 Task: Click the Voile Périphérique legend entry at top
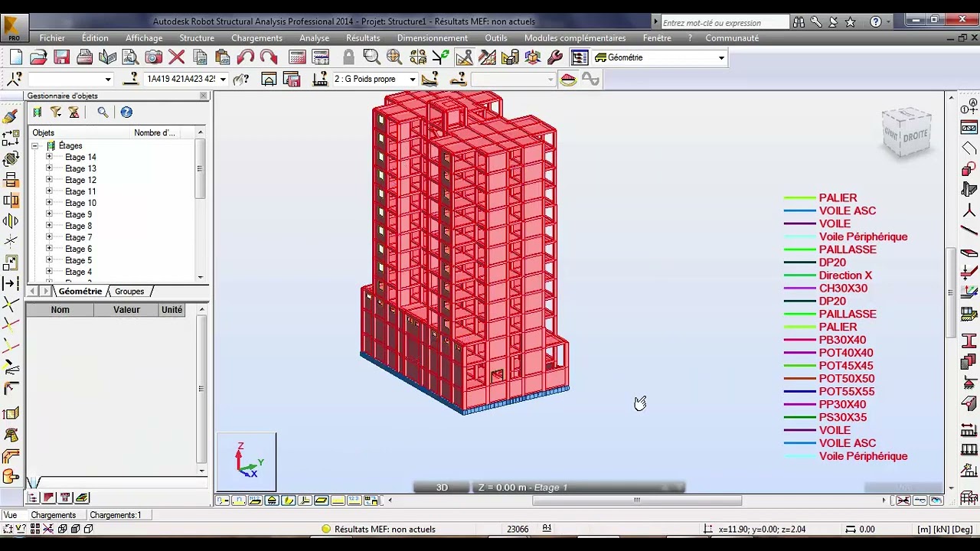(x=863, y=237)
